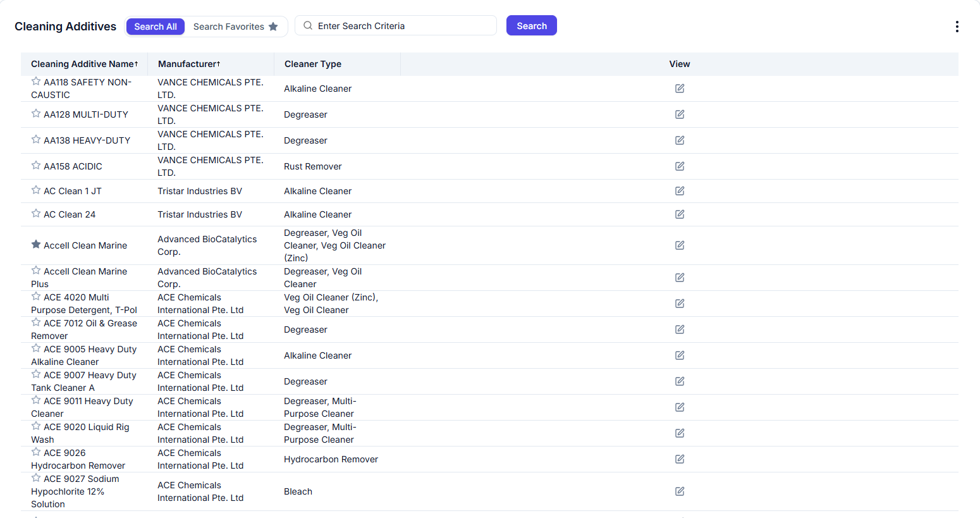Switch to Search All mode
The height and width of the screenshot is (518, 980).
pos(156,27)
